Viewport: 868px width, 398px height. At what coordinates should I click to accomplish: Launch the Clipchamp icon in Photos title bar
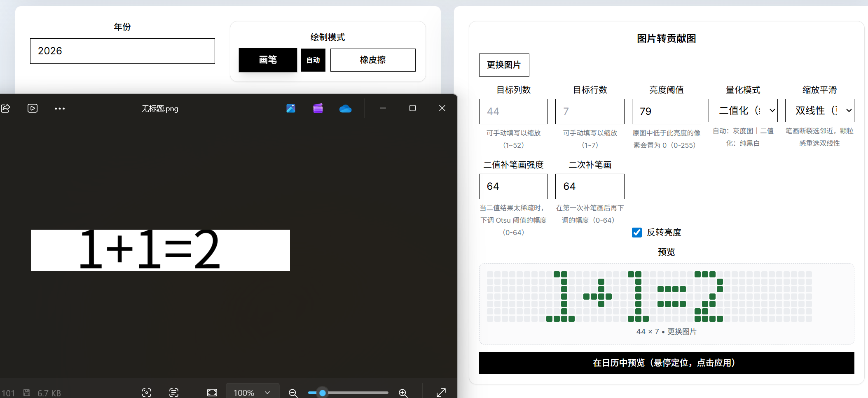click(x=318, y=108)
